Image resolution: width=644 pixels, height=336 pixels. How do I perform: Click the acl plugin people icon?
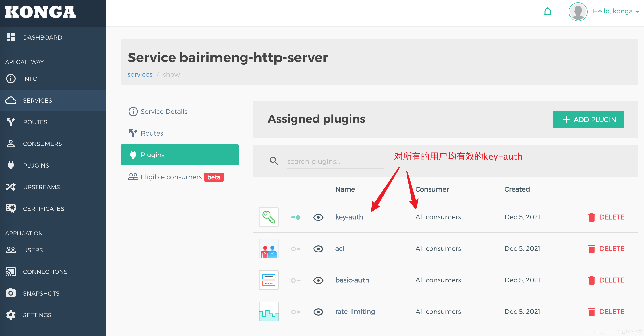tap(269, 248)
